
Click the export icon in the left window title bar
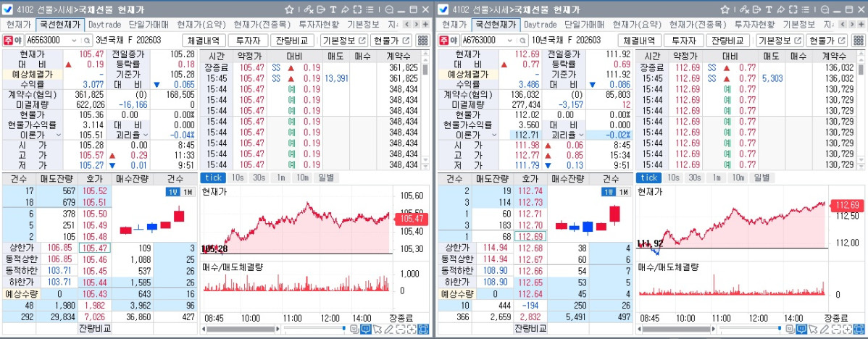[321, 9]
